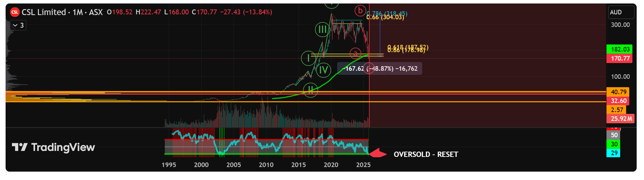Click the 2020 label on time axis

pyautogui.click(x=331, y=165)
